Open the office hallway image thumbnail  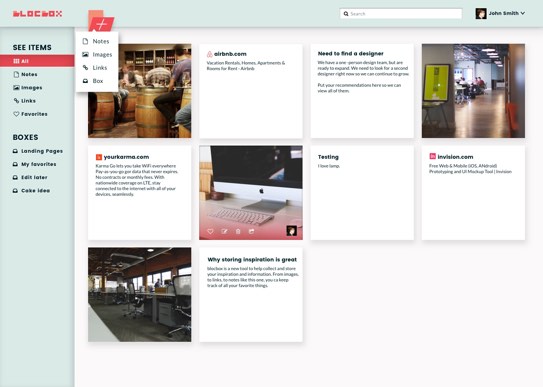473,91
